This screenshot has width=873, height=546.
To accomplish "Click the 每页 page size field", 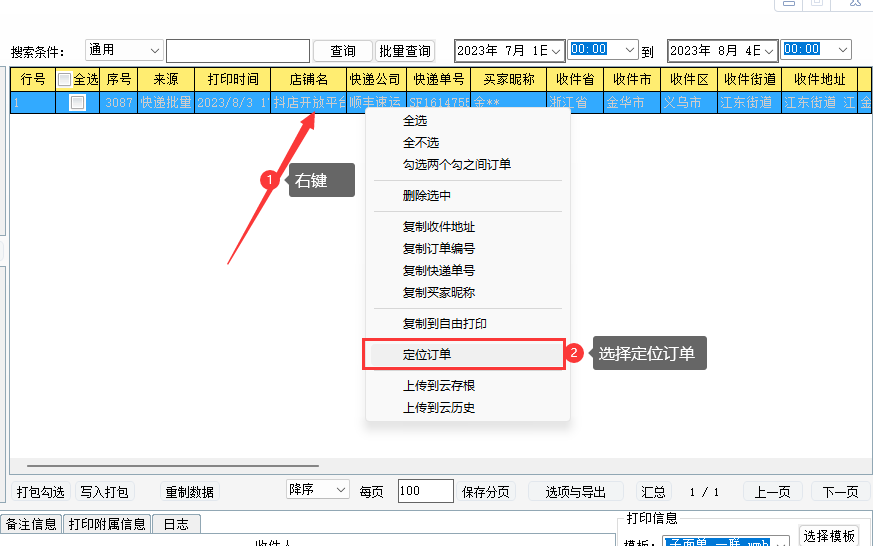I will click(x=424, y=491).
